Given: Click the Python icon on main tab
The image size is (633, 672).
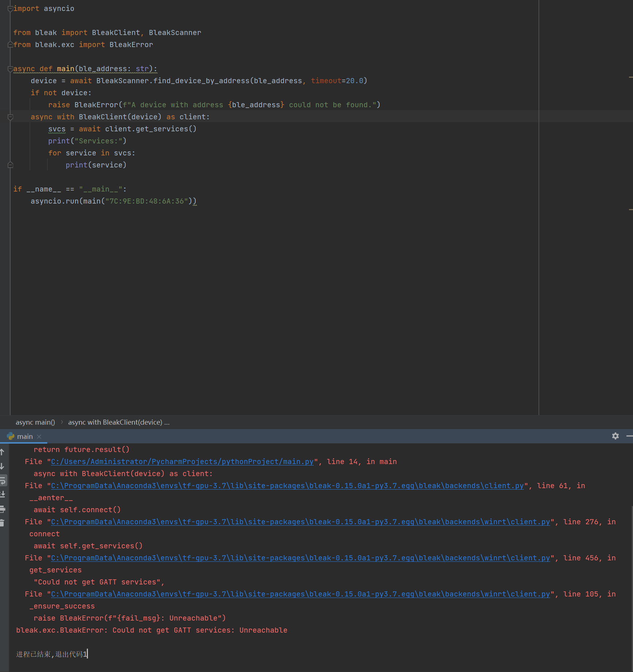Looking at the screenshot, I should 11,436.
